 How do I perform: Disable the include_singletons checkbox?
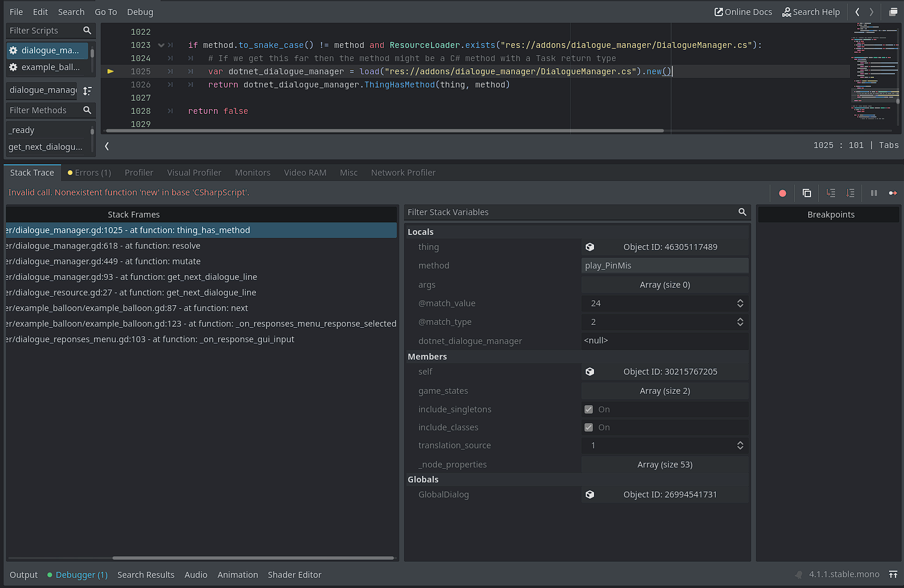(x=589, y=409)
